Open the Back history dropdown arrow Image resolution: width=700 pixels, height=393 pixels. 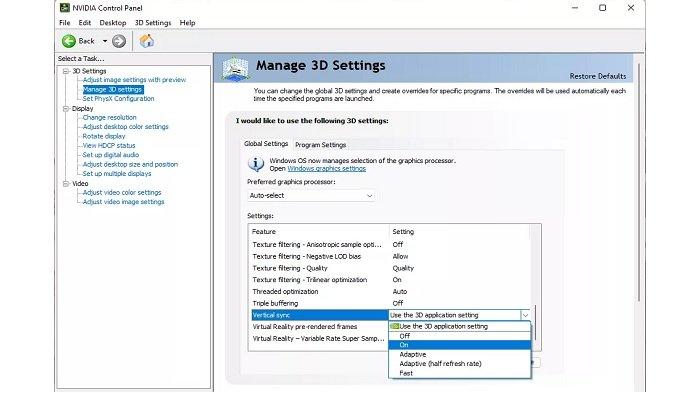coord(105,41)
